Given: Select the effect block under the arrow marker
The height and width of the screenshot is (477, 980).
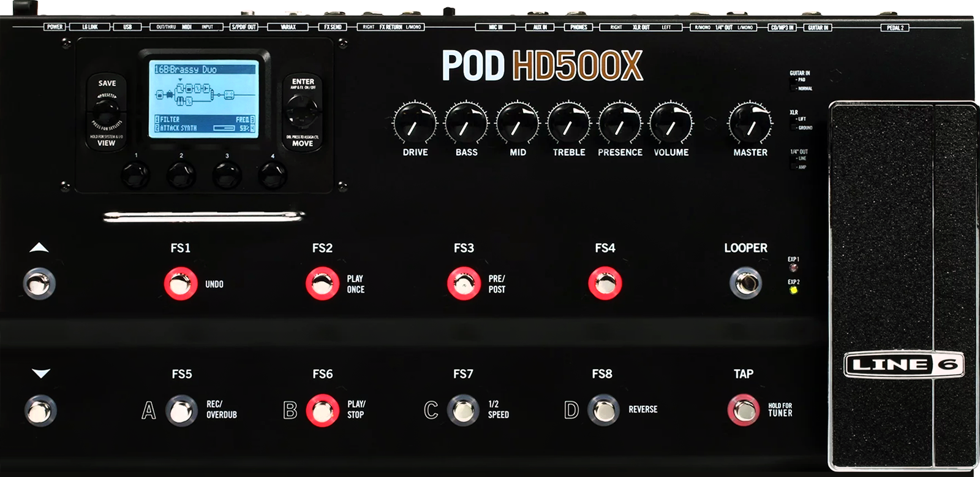Looking at the screenshot, I should (x=180, y=88).
